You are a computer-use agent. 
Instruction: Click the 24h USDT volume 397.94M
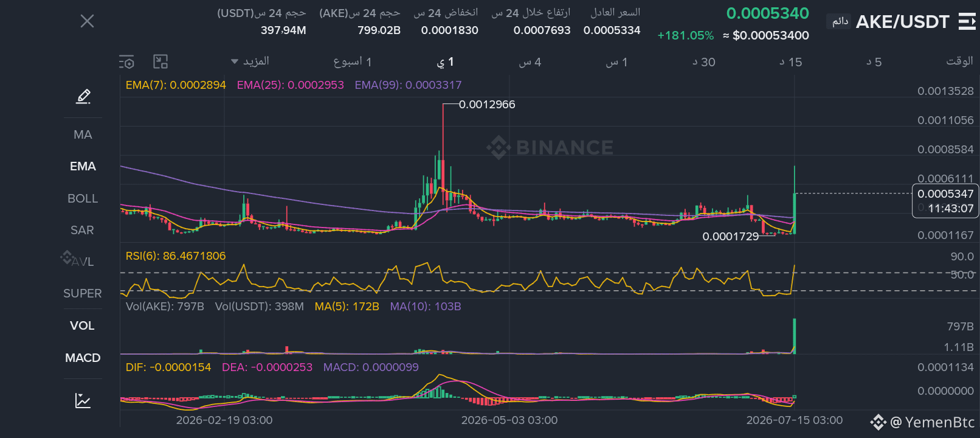283,30
